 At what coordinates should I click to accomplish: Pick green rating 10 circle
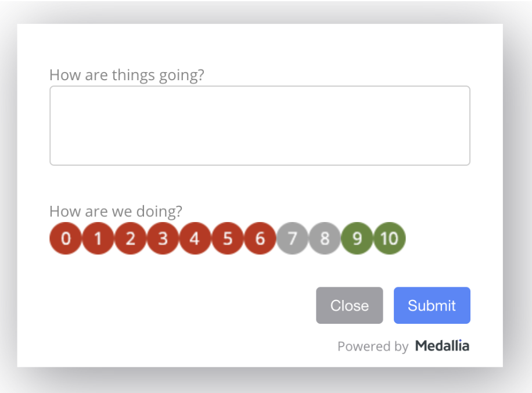coord(390,238)
